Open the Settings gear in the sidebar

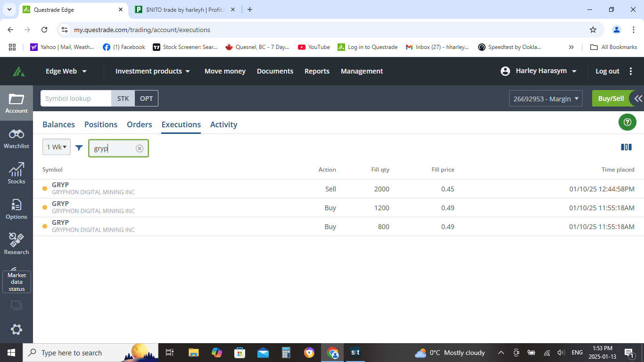(17, 329)
